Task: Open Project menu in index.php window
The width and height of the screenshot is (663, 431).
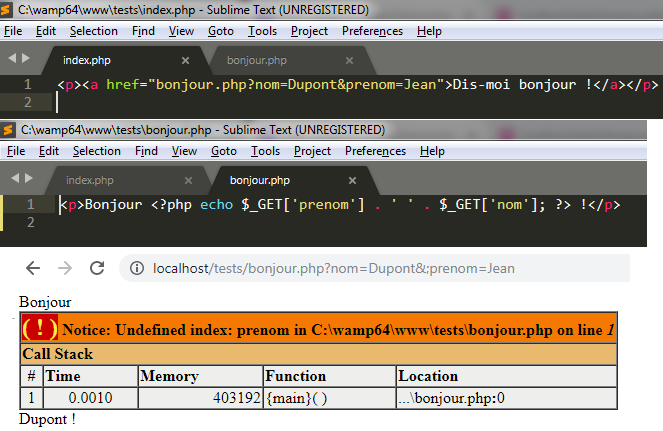Action: 309,31
